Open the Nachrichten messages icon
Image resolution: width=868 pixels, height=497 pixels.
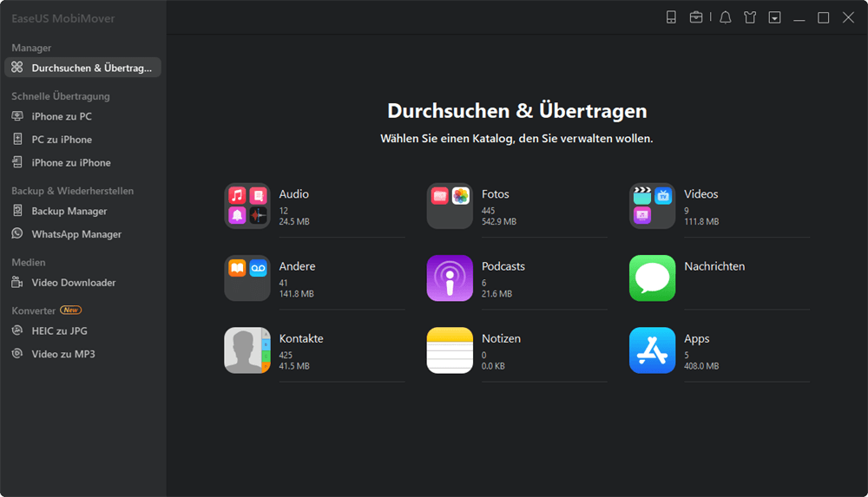652,278
